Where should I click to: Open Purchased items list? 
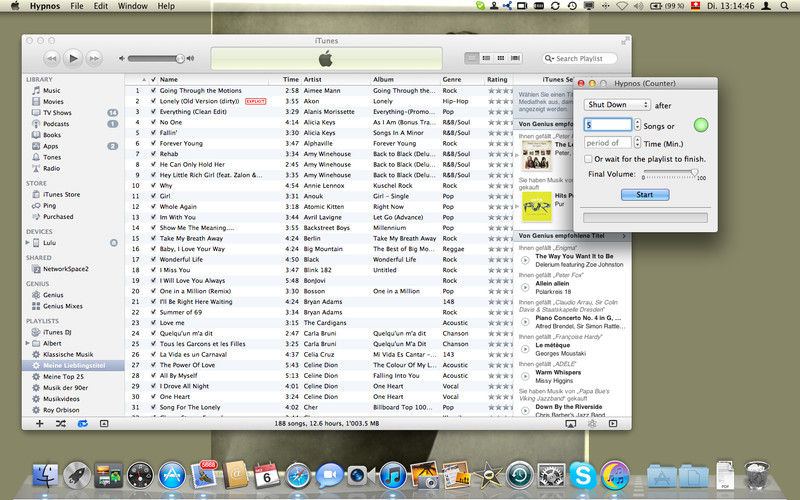[58, 217]
